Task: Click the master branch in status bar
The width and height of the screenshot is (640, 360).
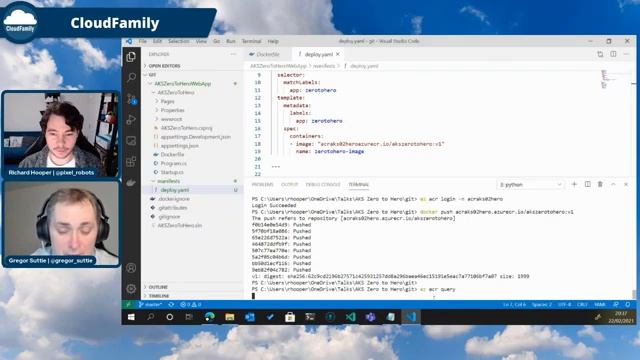Action: point(150,304)
